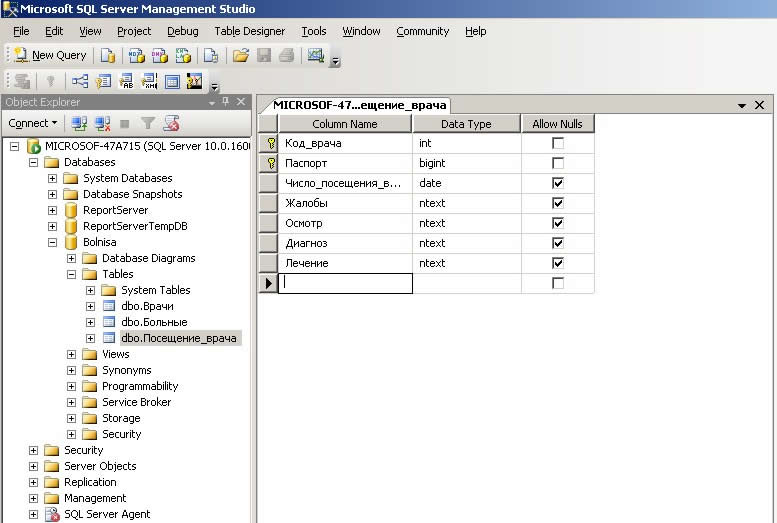Collapse the Bolnisa database node
The image size is (777, 523).
[x=53, y=242]
